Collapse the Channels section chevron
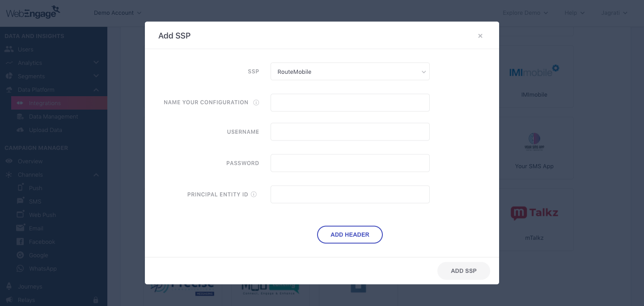The width and height of the screenshot is (644, 306). (x=96, y=174)
